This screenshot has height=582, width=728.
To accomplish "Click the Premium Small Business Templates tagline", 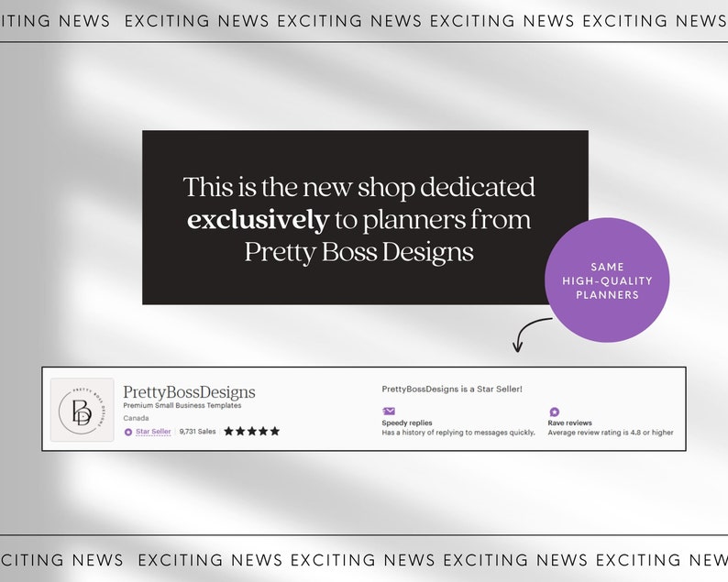I will [x=182, y=405].
